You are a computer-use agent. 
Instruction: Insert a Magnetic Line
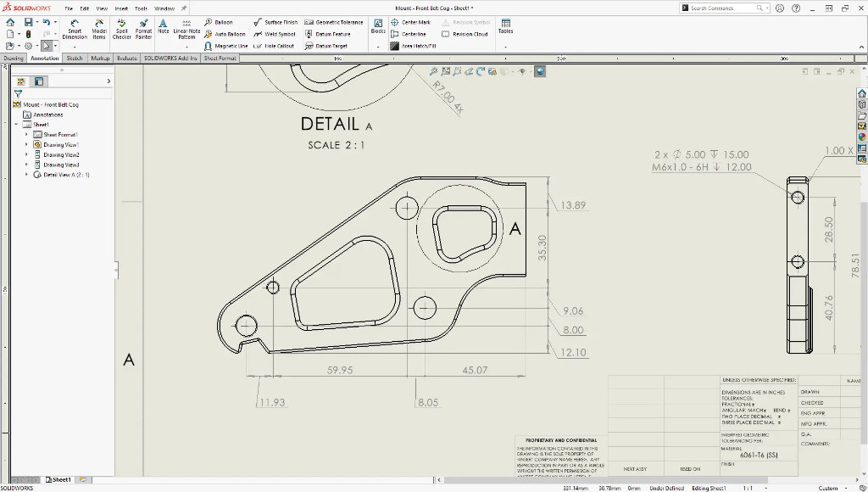click(x=225, y=46)
